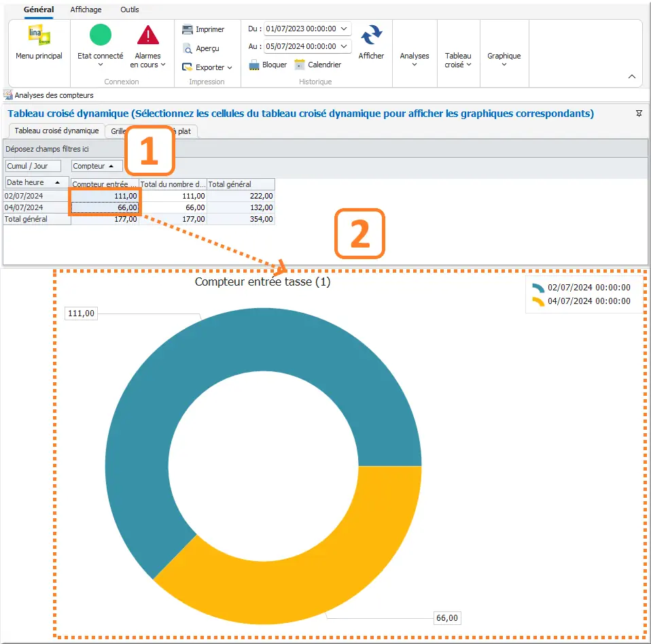Click the Imprimer button label
This screenshot has width=651, height=644.
[x=210, y=29]
